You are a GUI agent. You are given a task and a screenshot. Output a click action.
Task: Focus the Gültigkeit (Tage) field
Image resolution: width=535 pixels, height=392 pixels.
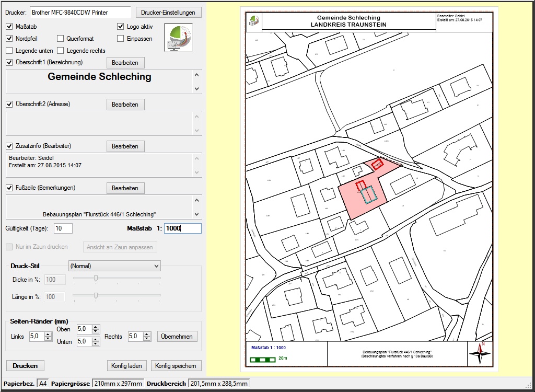(x=63, y=228)
